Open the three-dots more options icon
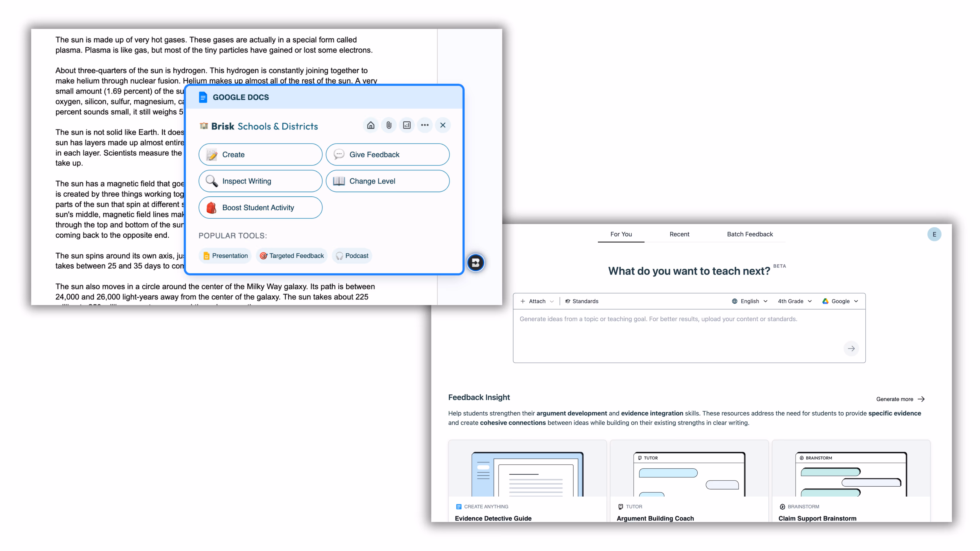The height and width of the screenshot is (551, 980). (424, 125)
